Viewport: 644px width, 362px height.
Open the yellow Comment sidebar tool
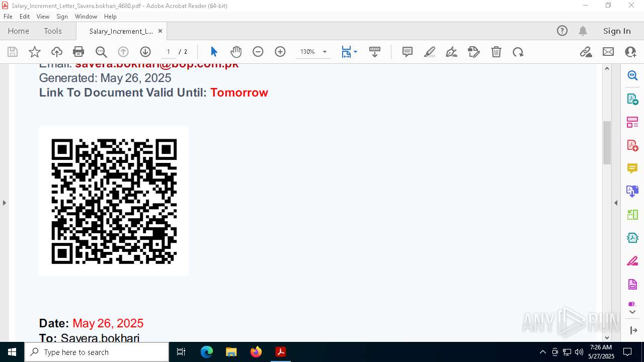[x=632, y=168]
